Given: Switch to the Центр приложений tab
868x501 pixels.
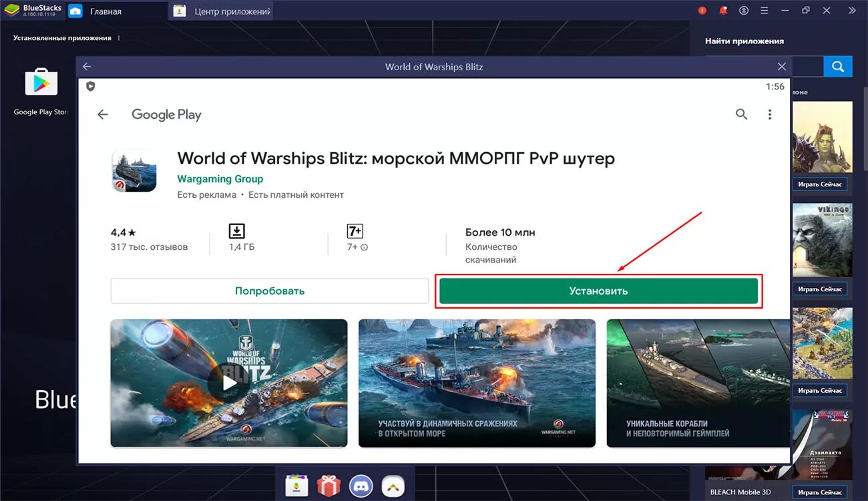Looking at the screenshot, I should 222,11.
